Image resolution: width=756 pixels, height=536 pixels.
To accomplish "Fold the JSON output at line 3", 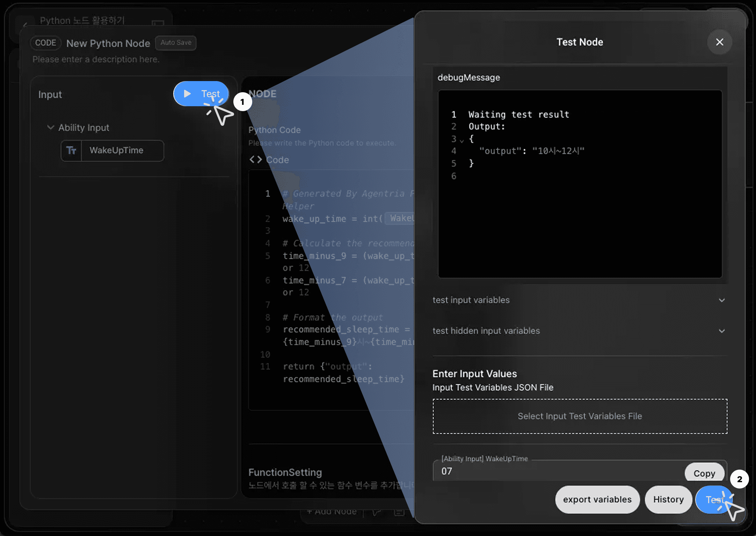I will coord(462,140).
